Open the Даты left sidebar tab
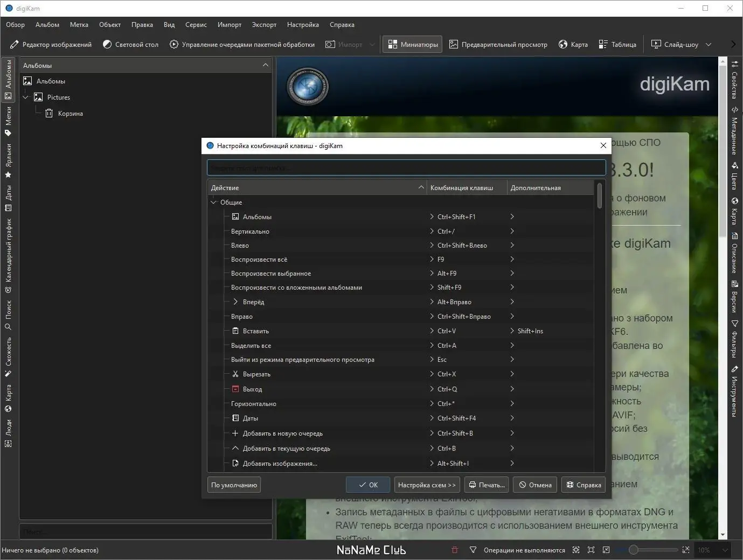The image size is (743, 560). pos(8,198)
